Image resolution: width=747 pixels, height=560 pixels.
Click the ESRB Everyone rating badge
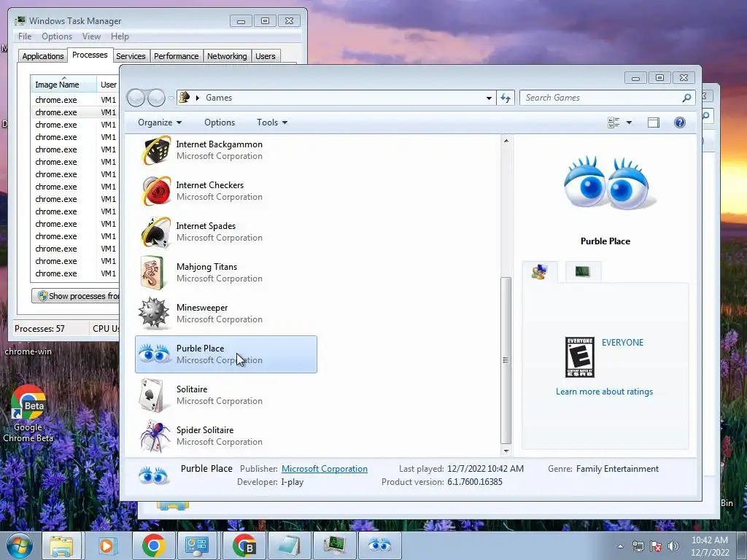[x=579, y=357]
